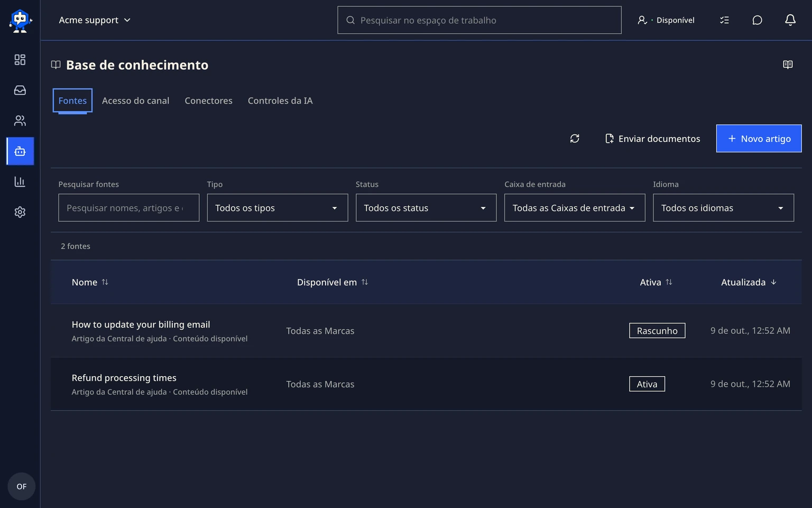Image resolution: width=812 pixels, height=508 pixels.
Task: Click the Pesquisar fontes input field
Action: [128, 208]
